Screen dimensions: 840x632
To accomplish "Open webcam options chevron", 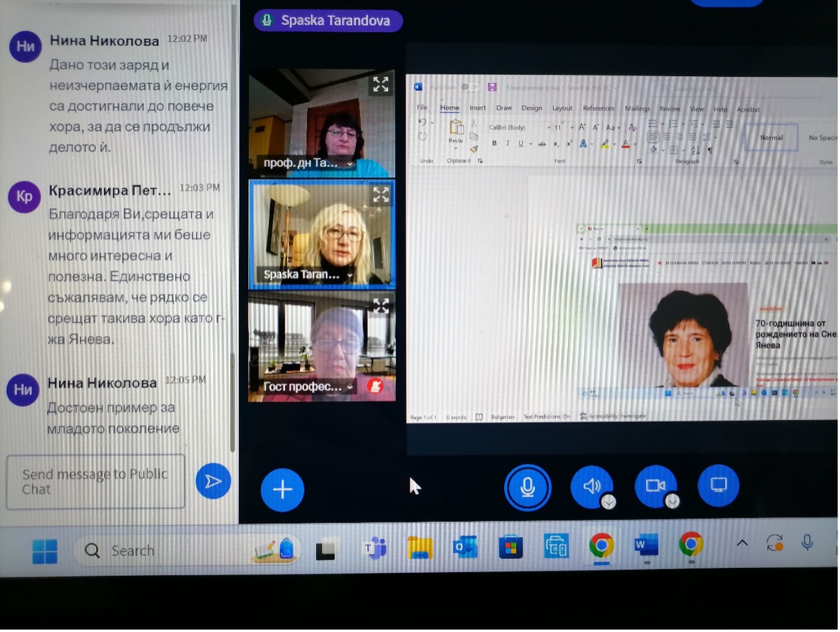I will 673,501.
